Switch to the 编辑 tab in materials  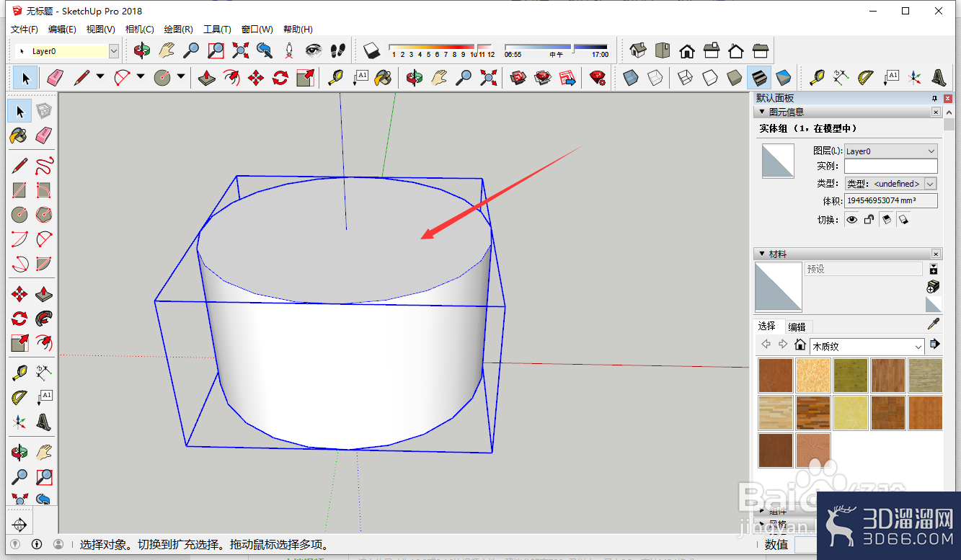[797, 326]
